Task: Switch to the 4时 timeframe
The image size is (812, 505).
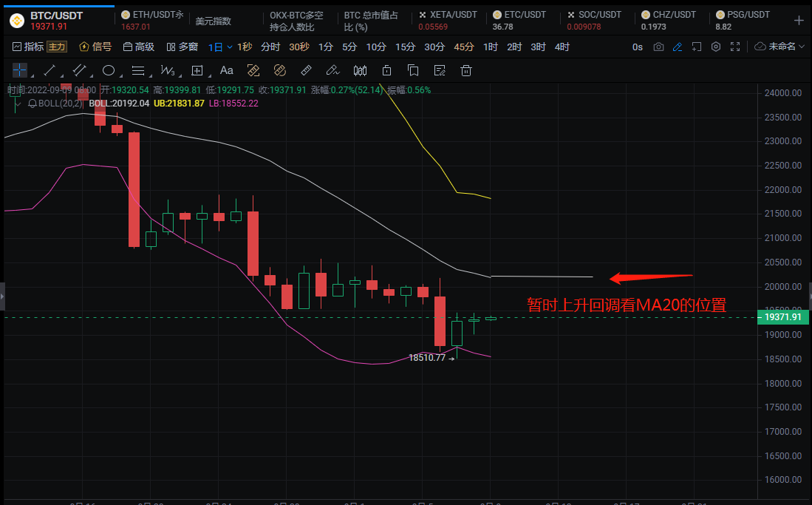Action: pos(562,47)
